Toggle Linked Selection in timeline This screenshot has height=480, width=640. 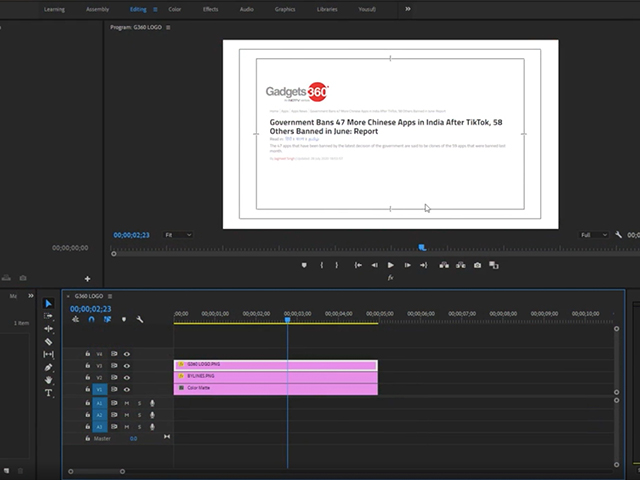[107, 319]
